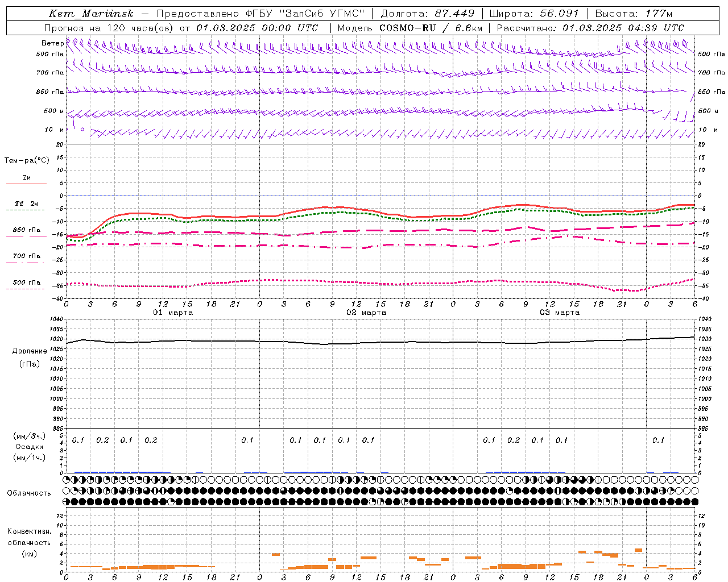The height and width of the screenshot is (582, 728).
Task: Click the Давление pressure panel label
Action: click(30, 351)
